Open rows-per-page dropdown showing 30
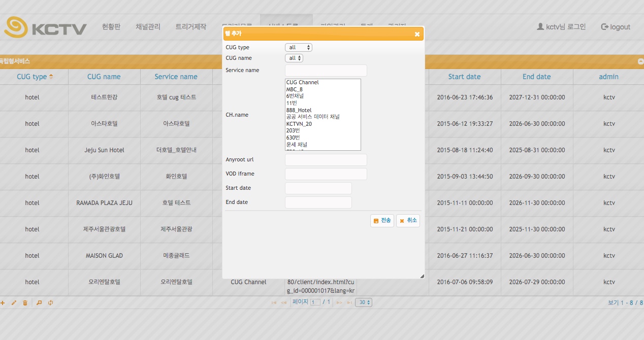The height and width of the screenshot is (340, 644). 363,302
